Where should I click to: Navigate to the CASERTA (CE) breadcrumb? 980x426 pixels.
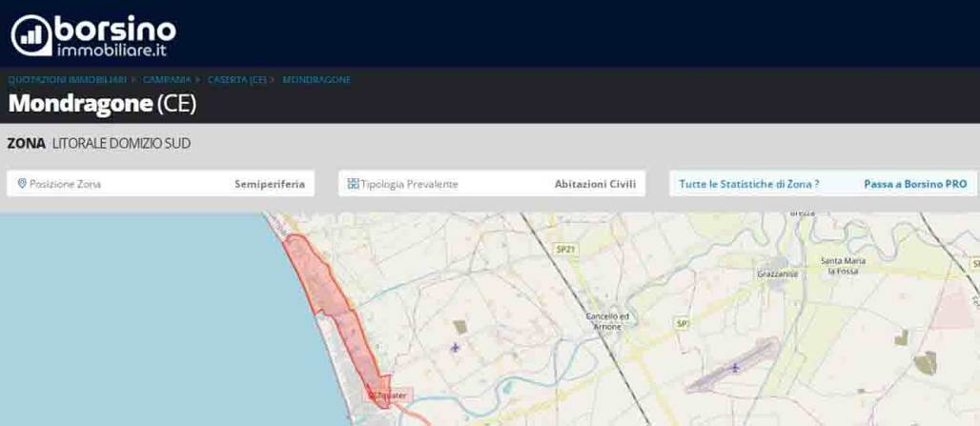pyautogui.click(x=236, y=80)
